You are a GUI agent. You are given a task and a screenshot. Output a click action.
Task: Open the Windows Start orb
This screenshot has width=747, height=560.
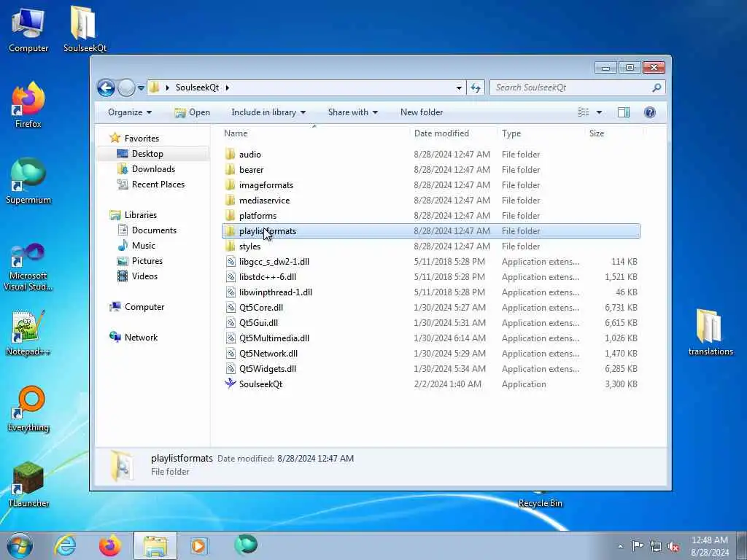tap(20, 545)
